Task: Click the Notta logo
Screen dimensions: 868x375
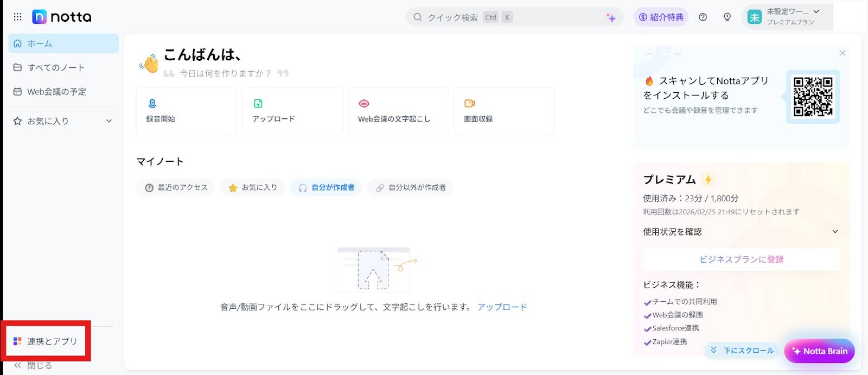Action: tap(62, 17)
